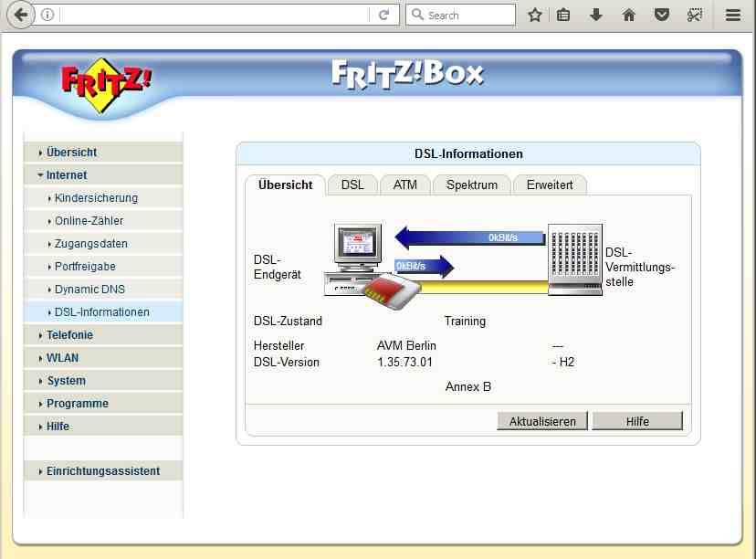
Task: Open the System sidebar link
Action: pos(66,381)
